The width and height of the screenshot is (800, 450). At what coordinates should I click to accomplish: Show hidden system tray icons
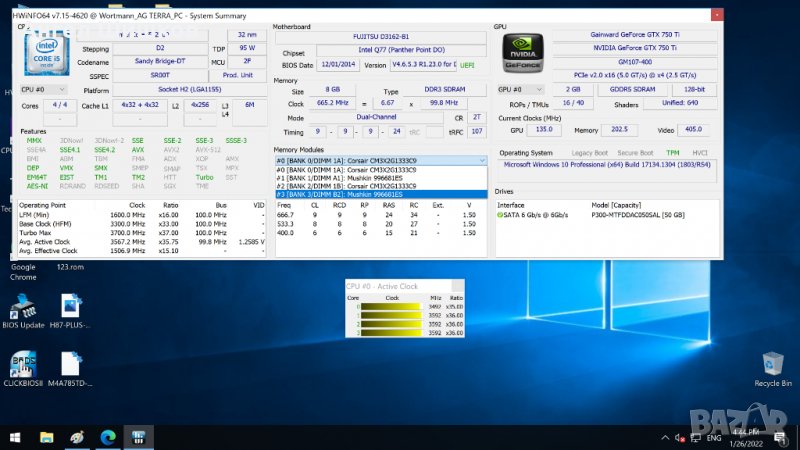(664, 437)
